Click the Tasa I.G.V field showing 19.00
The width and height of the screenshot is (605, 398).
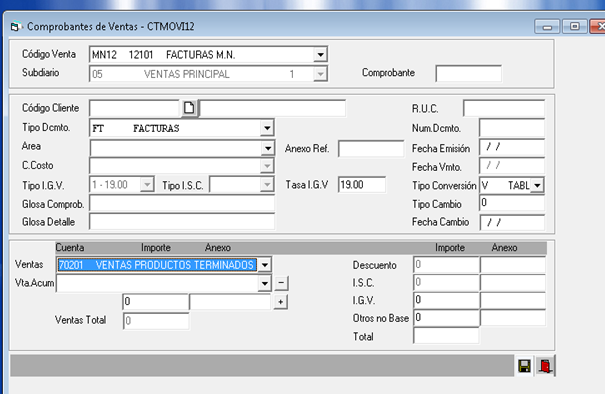(362, 185)
